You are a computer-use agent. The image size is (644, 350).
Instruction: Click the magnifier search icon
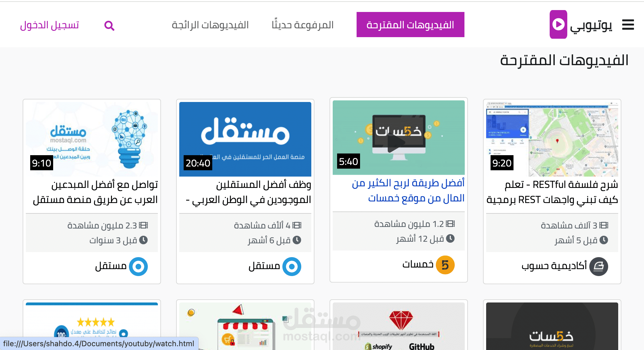pyautogui.click(x=109, y=26)
